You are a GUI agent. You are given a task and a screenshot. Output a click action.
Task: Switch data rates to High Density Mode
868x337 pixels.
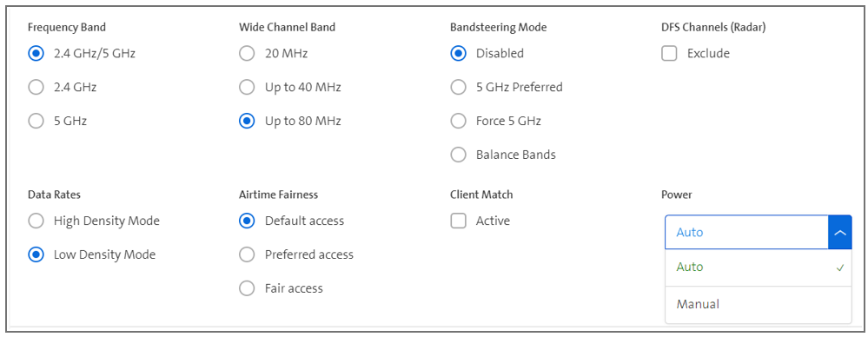click(36, 221)
